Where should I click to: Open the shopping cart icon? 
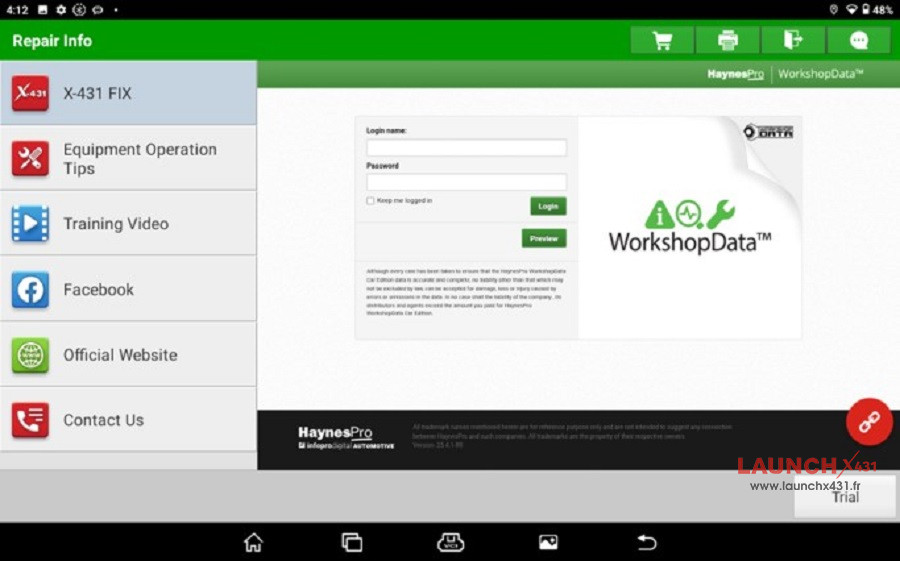pos(661,40)
